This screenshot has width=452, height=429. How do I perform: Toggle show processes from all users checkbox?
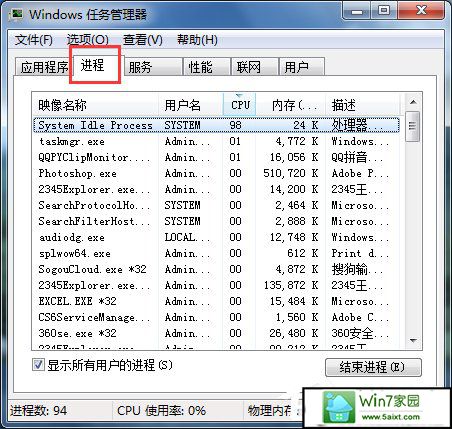click(38, 365)
